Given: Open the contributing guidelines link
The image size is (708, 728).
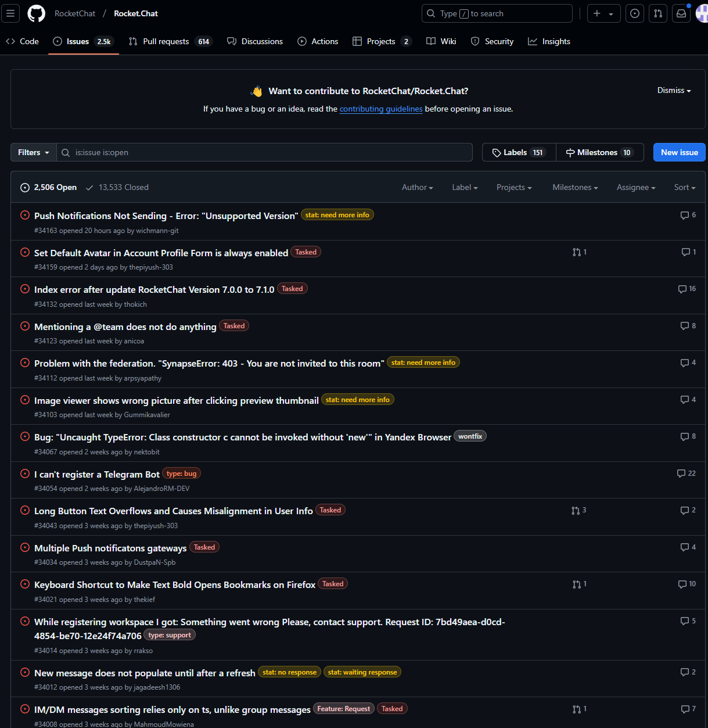Looking at the screenshot, I should (381, 109).
